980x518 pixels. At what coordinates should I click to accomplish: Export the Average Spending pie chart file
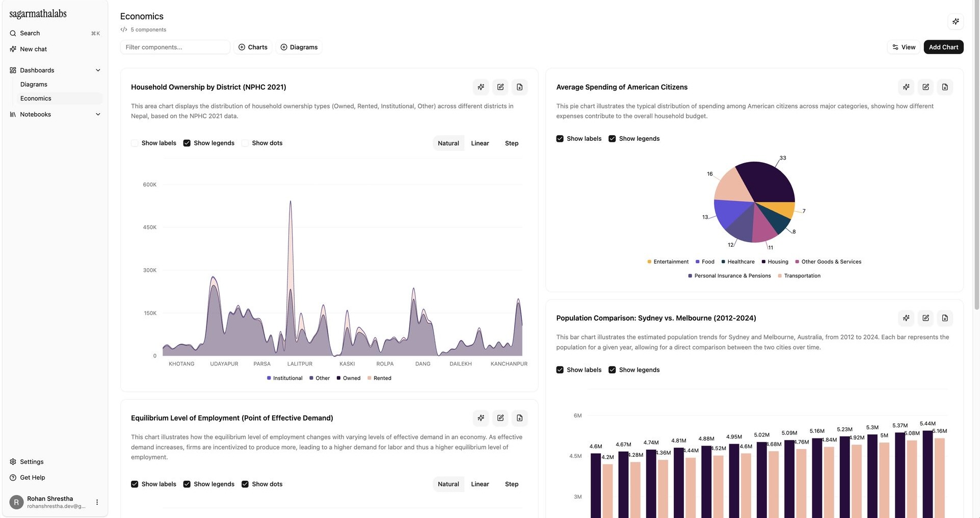944,87
